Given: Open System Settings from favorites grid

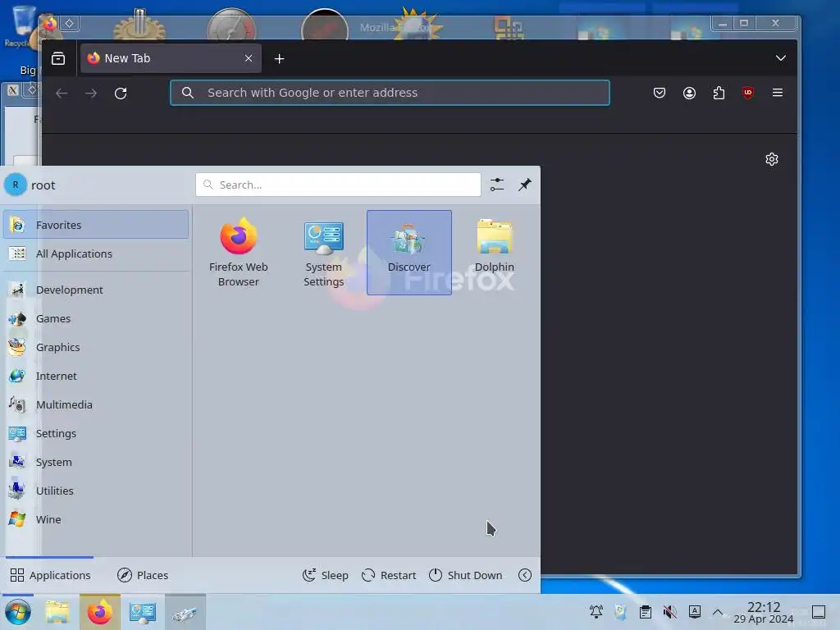Looking at the screenshot, I should (323, 253).
